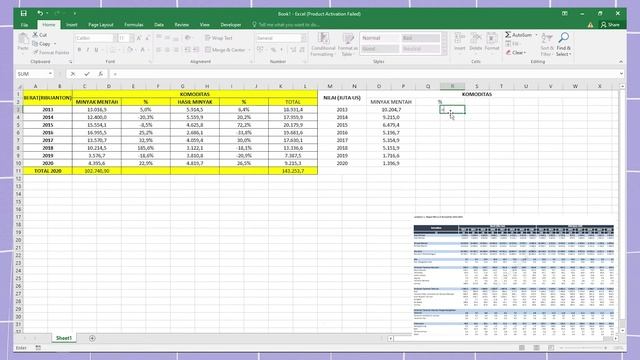Open the File tab

coord(24,25)
